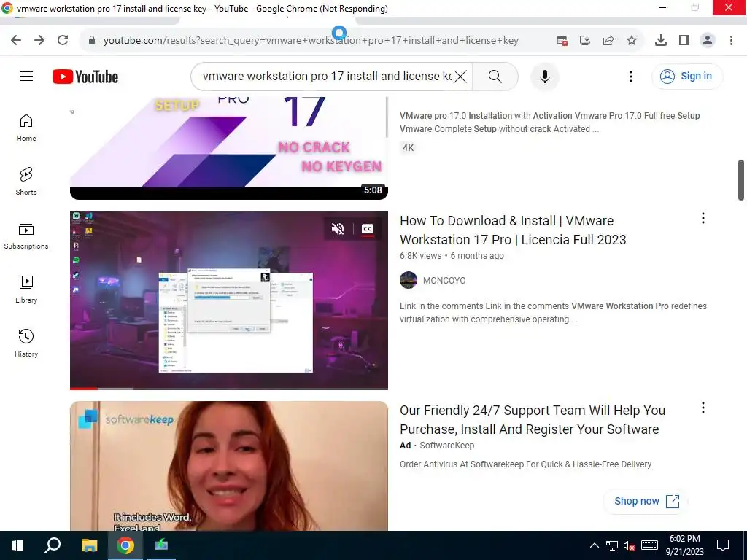Go back with the browser back arrow
Viewport: 747px width, 560px height.
[x=16, y=41]
